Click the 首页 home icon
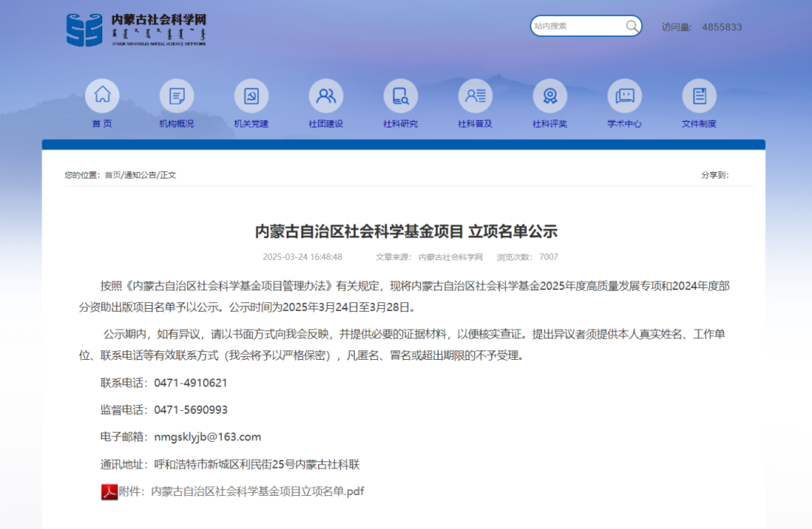The height and width of the screenshot is (529, 812). pos(102,96)
